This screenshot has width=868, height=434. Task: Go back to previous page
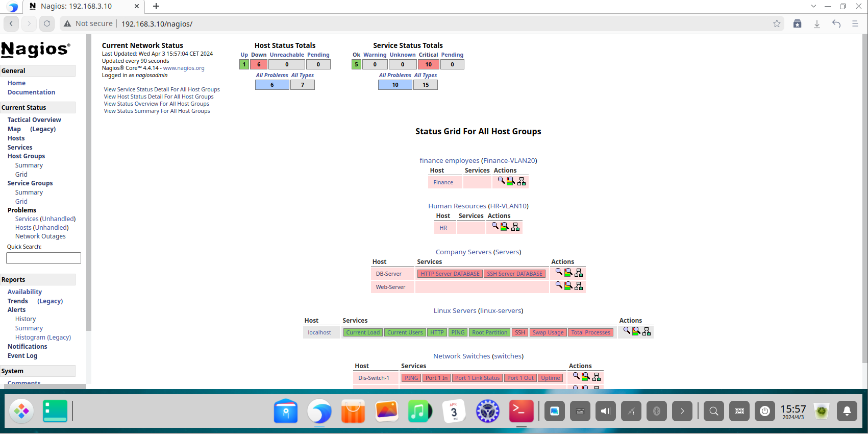click(11, 23)
